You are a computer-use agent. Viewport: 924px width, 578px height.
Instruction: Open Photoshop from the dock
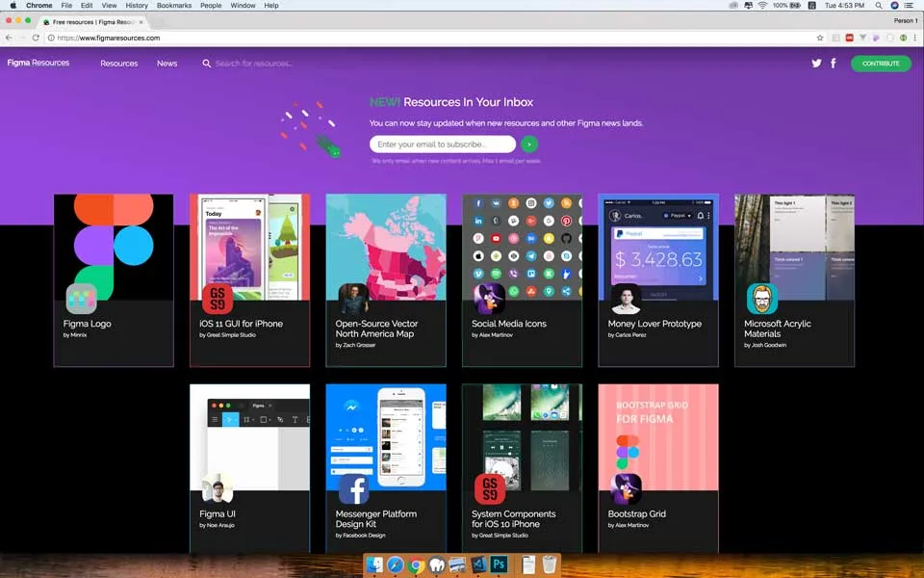(x=499, y=566)
